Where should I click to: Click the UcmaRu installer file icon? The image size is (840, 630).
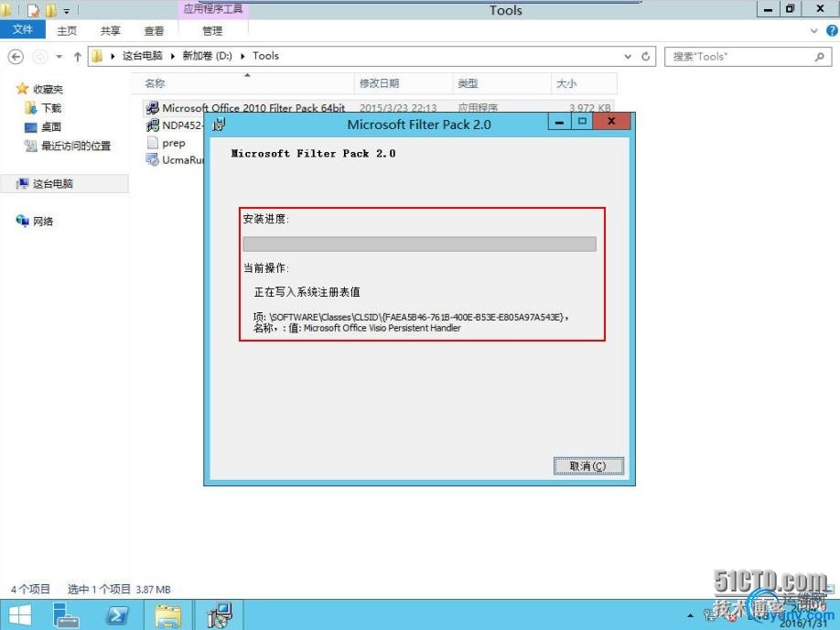coord(153,159)
